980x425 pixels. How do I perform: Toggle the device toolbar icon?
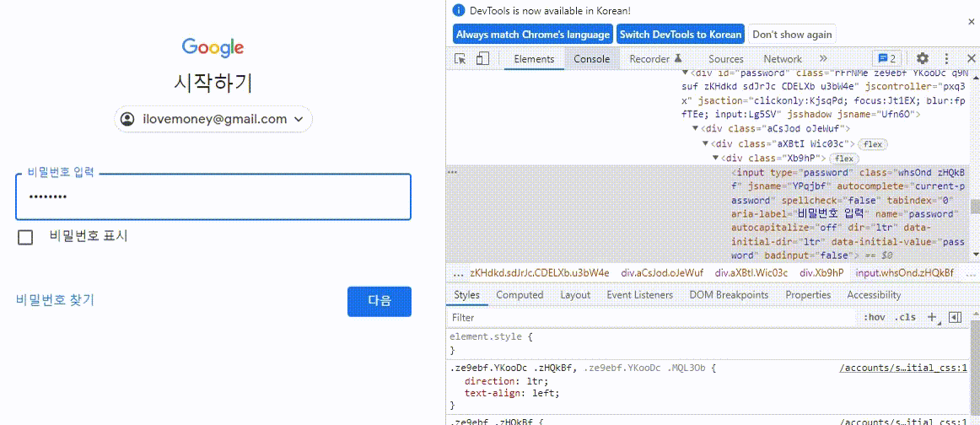coord(482,59)
